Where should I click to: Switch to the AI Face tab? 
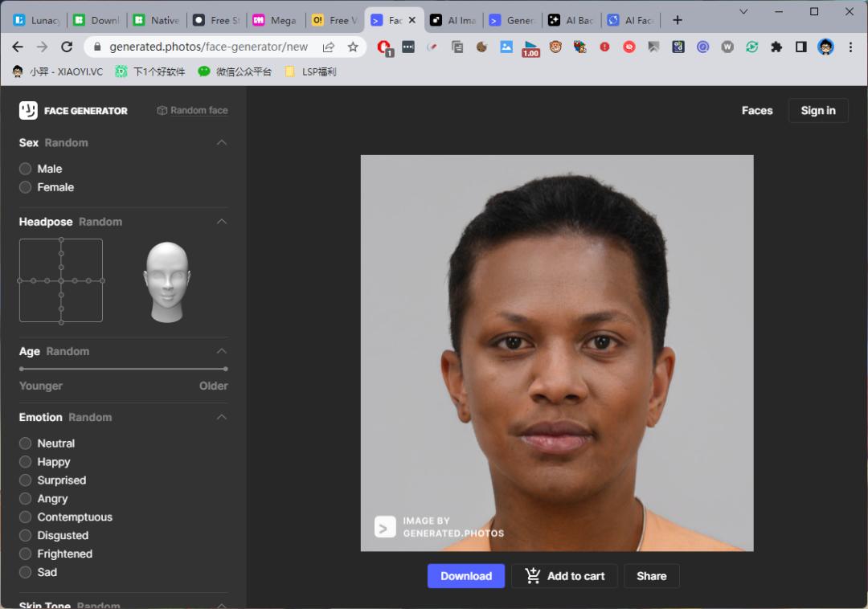(x=631, y=20)
